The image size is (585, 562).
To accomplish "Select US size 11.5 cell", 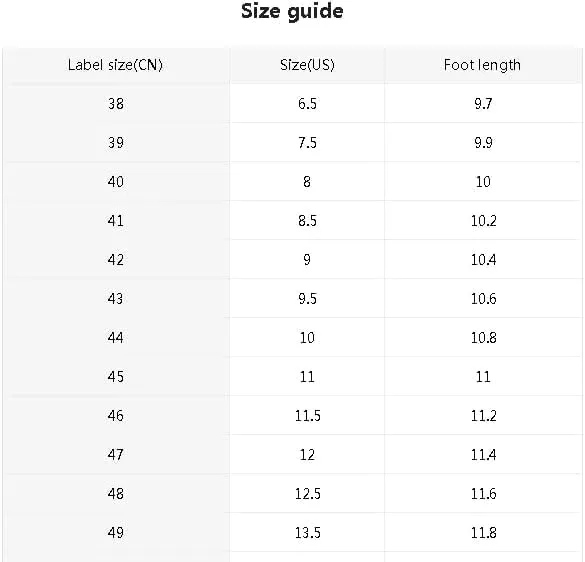I will 307,416.
